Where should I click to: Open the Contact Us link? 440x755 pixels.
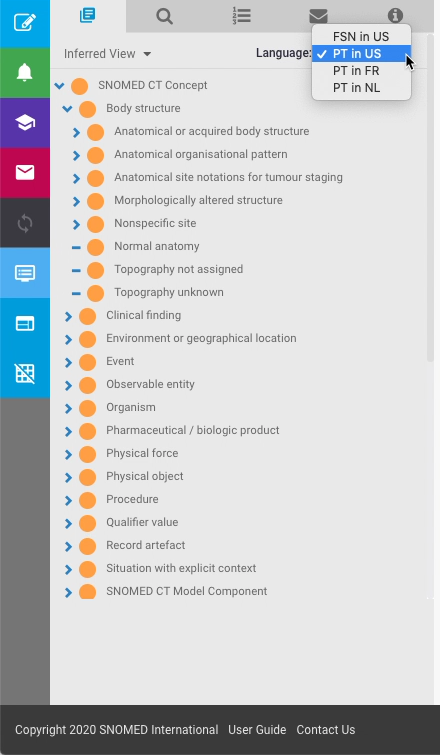pos(326,729)
